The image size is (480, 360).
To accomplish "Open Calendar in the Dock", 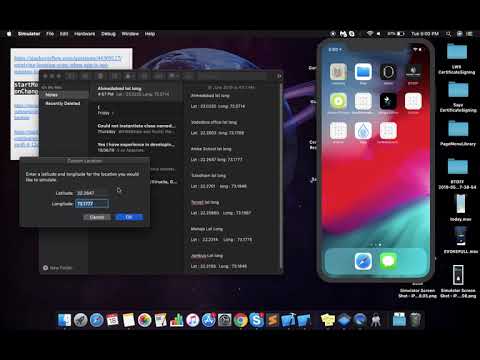I will (113, 320).
